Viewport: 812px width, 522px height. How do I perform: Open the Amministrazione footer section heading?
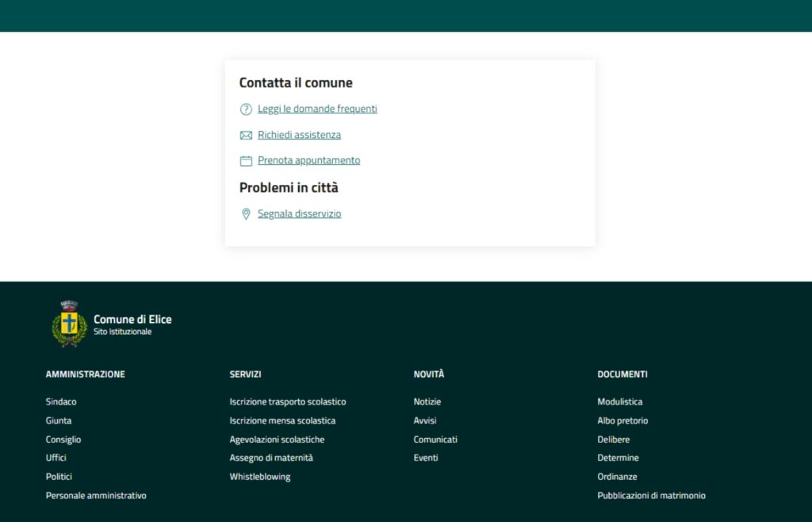pyautogui.click(x=86, y=374)
